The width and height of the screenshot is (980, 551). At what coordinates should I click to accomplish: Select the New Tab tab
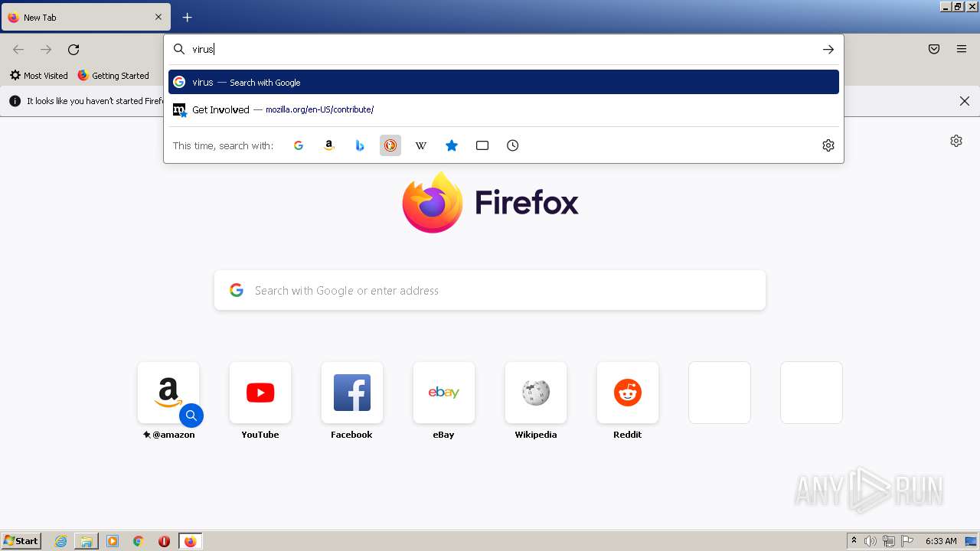[x=86, y=17]
